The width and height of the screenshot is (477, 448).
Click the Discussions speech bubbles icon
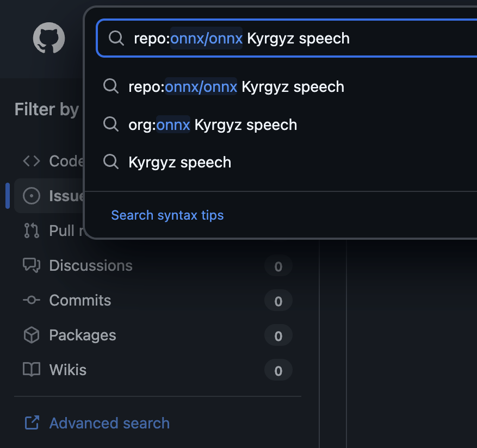(32, 265)
